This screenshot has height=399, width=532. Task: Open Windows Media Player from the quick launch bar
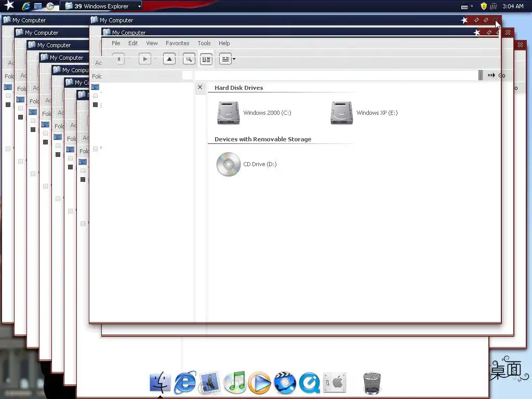tap(50, 6)
